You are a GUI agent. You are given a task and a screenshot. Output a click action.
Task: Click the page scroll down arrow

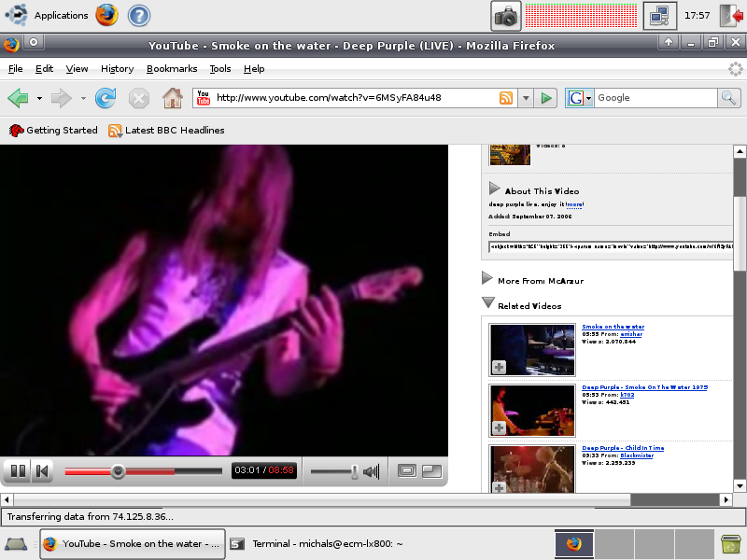pyautogui.click(x=740, y=486)
